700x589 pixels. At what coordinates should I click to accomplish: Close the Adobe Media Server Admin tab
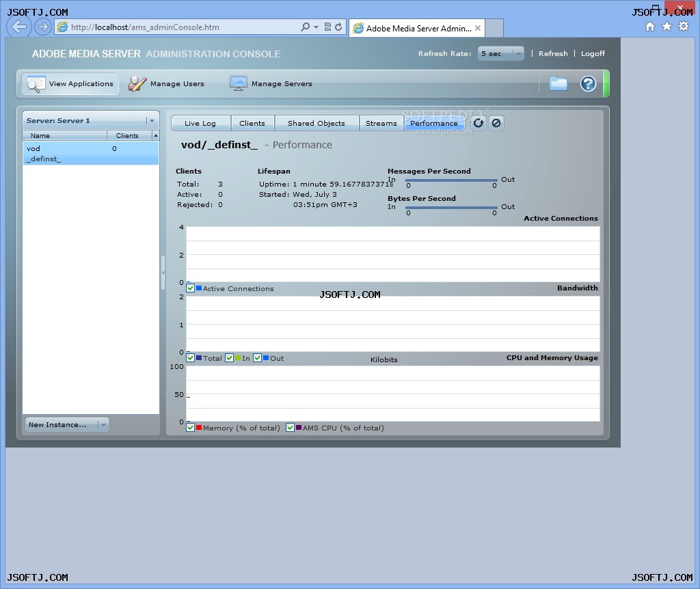pos(478,28)
